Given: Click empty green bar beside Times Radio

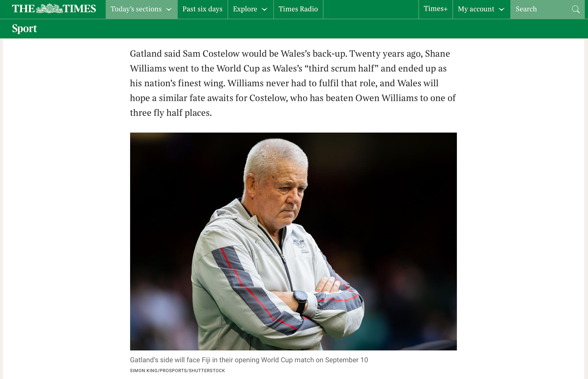Looking at the screenshot, I should 371,9.
